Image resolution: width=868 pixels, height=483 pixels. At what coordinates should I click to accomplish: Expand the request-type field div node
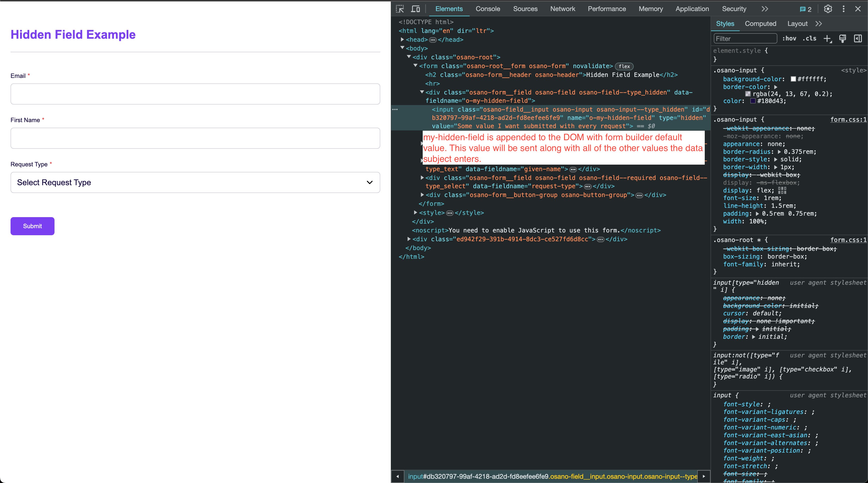coord(422,178)
